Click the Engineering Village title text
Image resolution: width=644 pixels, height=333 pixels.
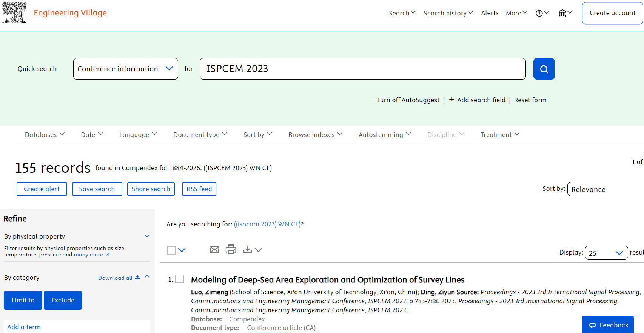pyautogui.click(x=70, y=13)
